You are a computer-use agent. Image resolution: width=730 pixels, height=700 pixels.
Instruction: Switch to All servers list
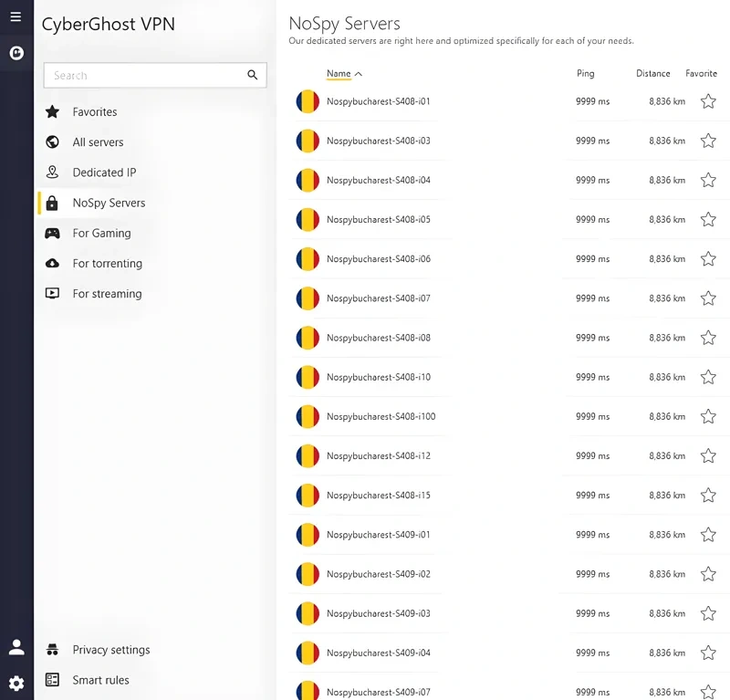98,142
